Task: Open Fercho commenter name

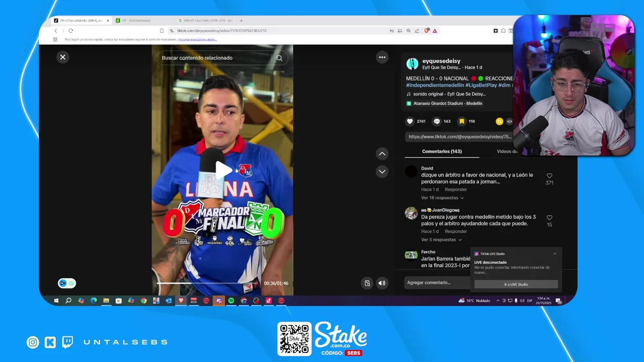Action: point(428,252)
